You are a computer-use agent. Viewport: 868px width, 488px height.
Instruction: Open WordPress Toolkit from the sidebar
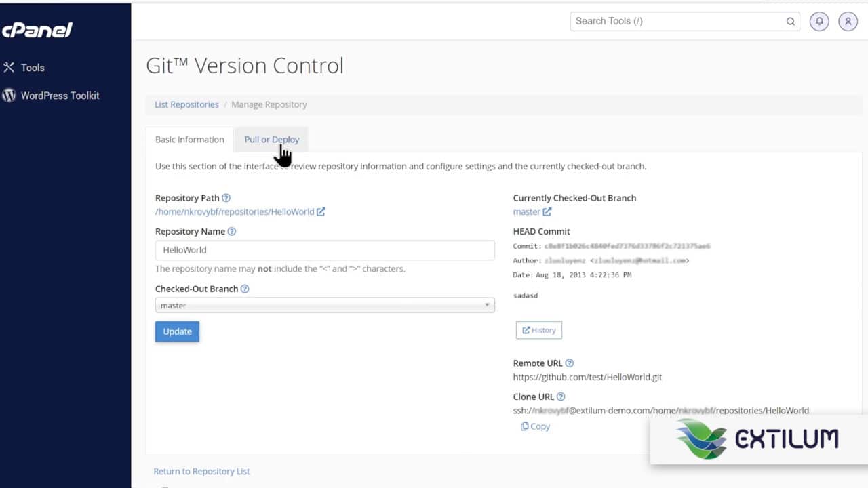pyautogui.click(x=60, y=96)
